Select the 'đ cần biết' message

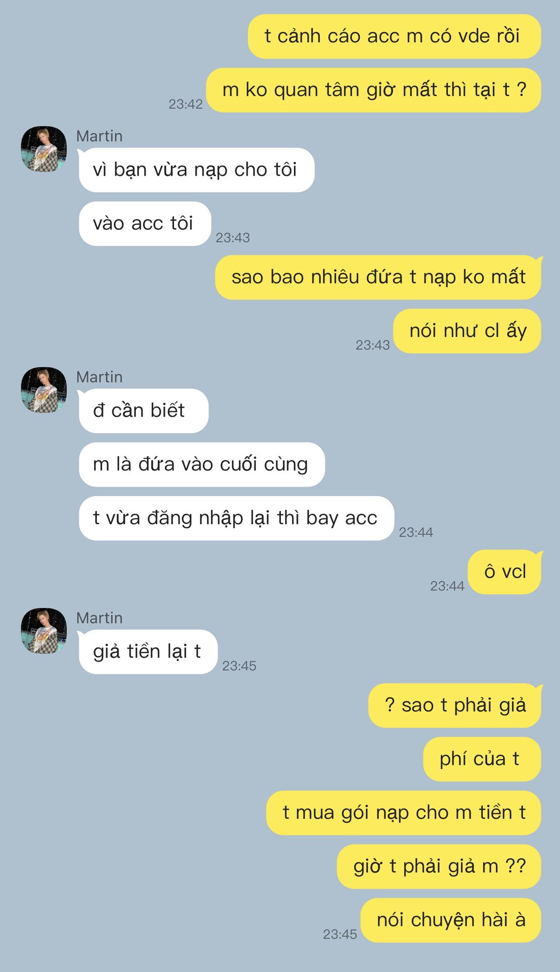click(x=143, y=411)
